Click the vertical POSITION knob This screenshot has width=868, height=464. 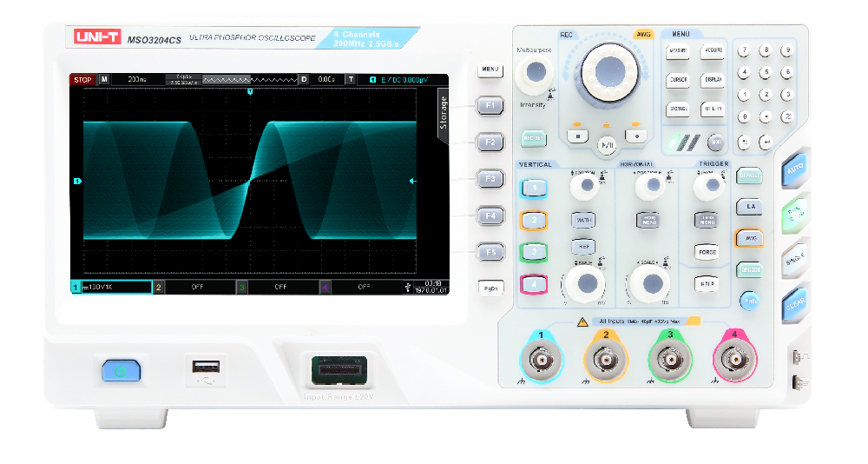coord(586,186)
